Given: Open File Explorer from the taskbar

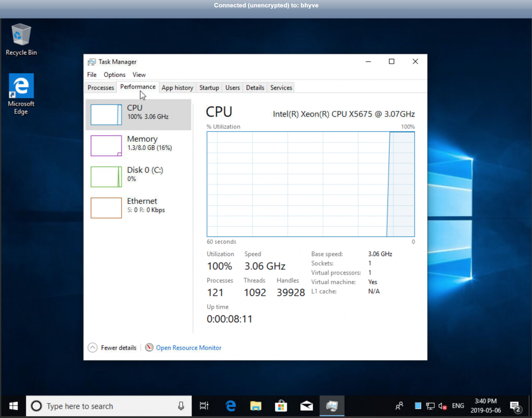Looking at the screenshot, I should click(x=256, y=406).
